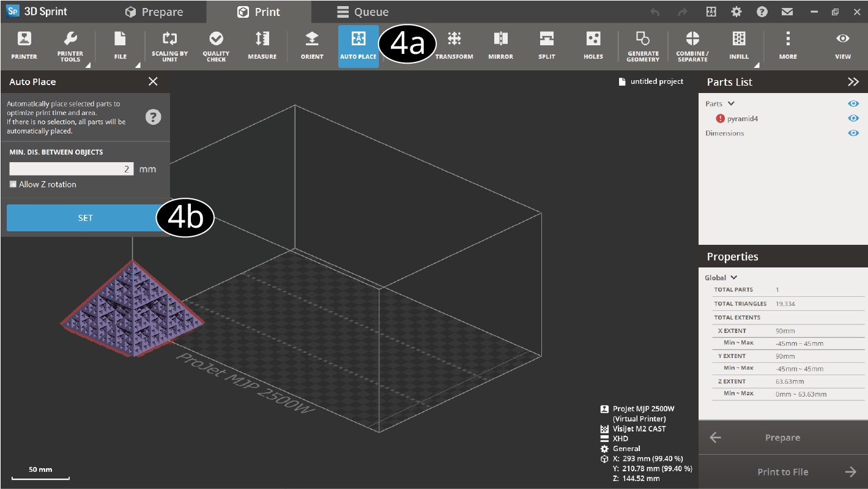Image resolution: width=868 pixels, height=489 pixels.
Task: Click the Set button in Auto Place
Action: pos(86,217)
